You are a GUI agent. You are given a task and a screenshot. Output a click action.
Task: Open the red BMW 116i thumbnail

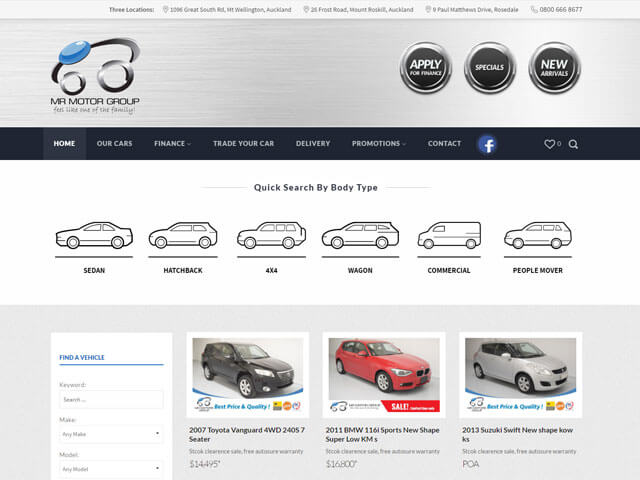[384, 374]
